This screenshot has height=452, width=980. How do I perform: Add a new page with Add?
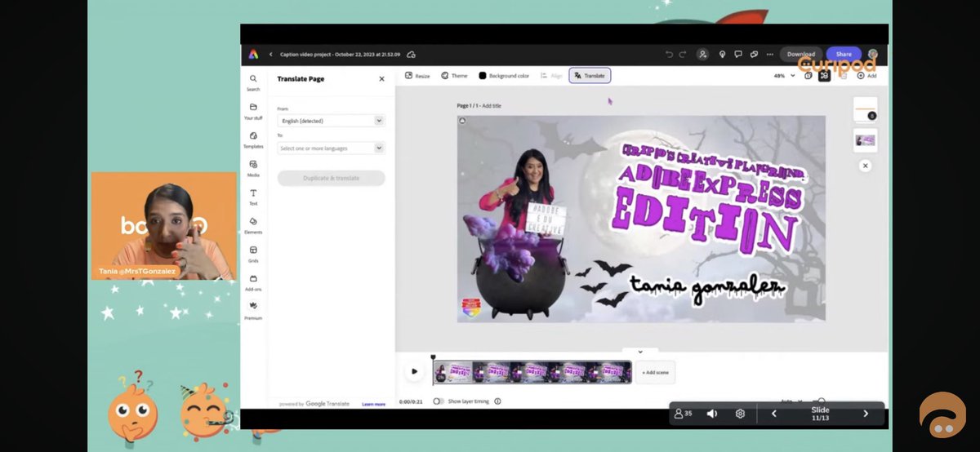pyautogui.click(x=866, y=76)
